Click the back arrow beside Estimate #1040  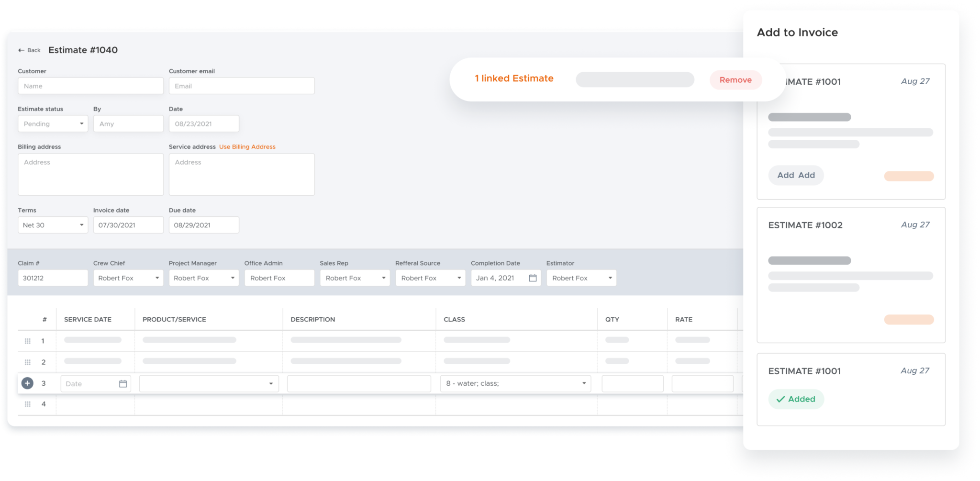21,50
